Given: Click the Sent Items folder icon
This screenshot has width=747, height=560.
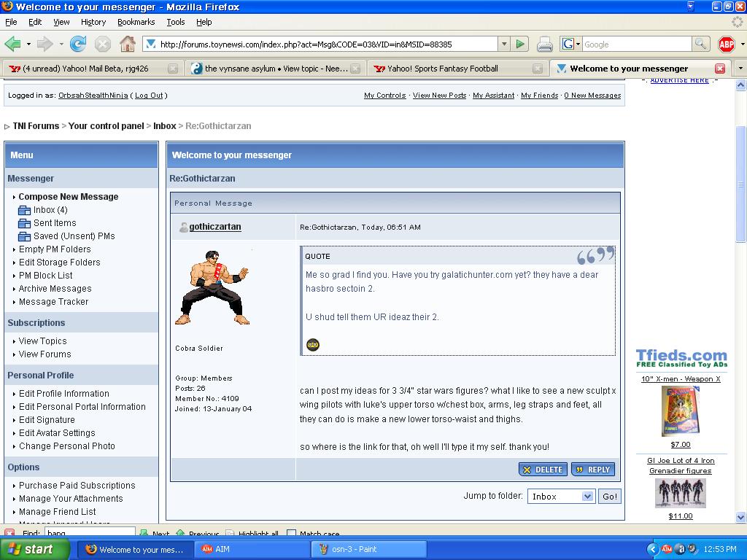Looking at the screenshot, I should click(24, 223).
